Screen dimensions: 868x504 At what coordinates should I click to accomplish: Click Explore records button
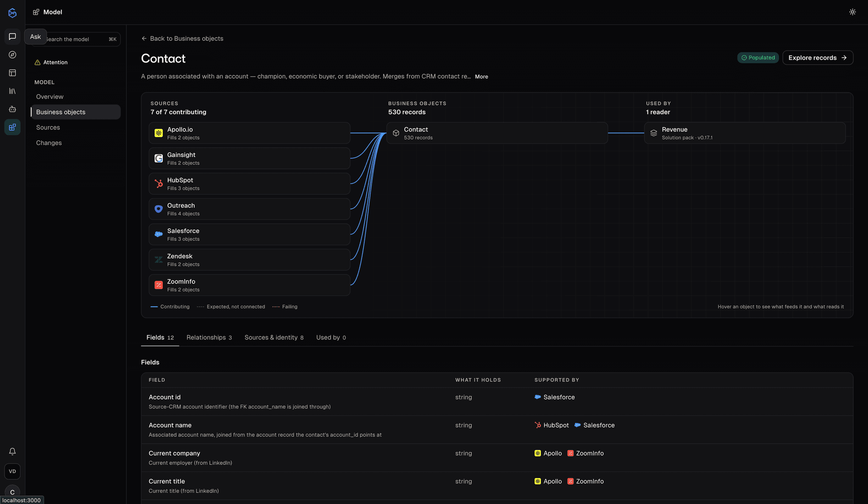pyautogui.click(x=818, y=58)
